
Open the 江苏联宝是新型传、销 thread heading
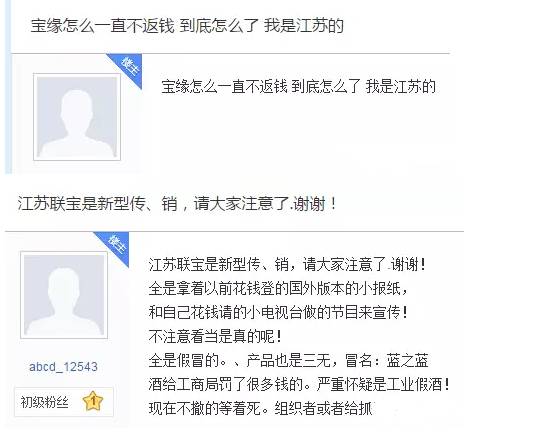pos(177,204)
